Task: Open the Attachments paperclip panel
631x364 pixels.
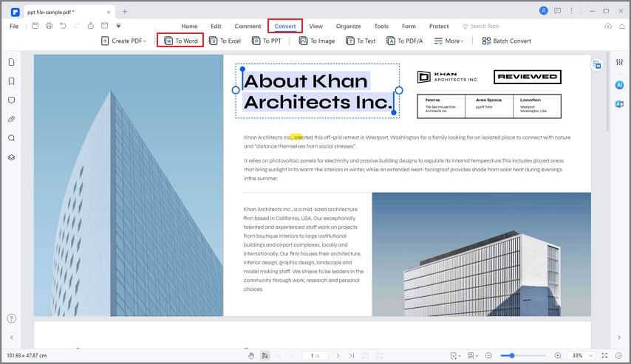Action: click(12, 119)
